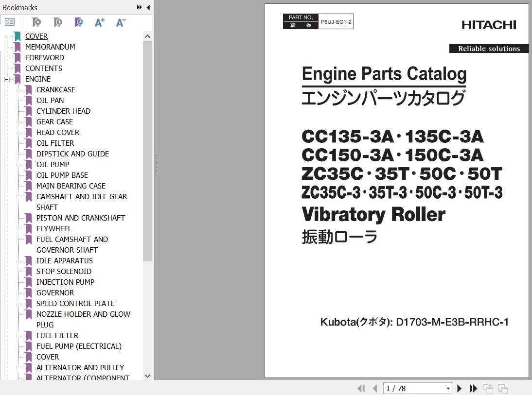The height and width of the screenshot is (395, 532).
Task: Go to next page arrow
Action: [460, 388]
